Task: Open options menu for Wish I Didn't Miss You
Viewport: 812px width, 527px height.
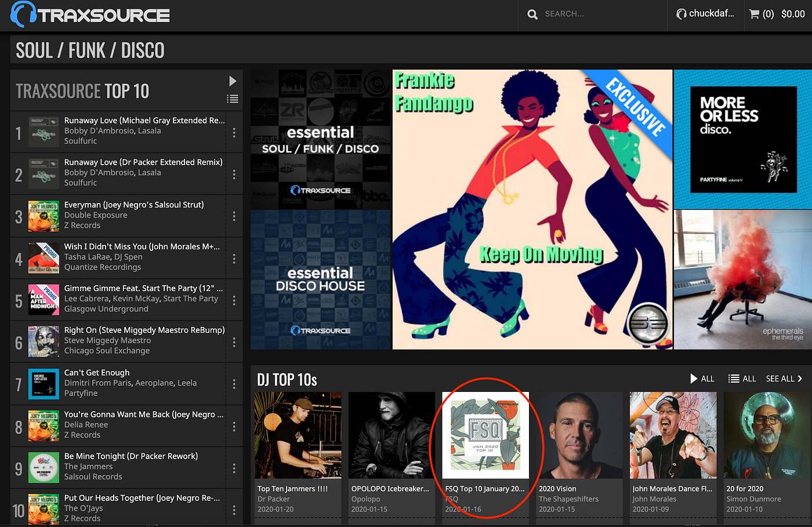Action: pos(234,259)
